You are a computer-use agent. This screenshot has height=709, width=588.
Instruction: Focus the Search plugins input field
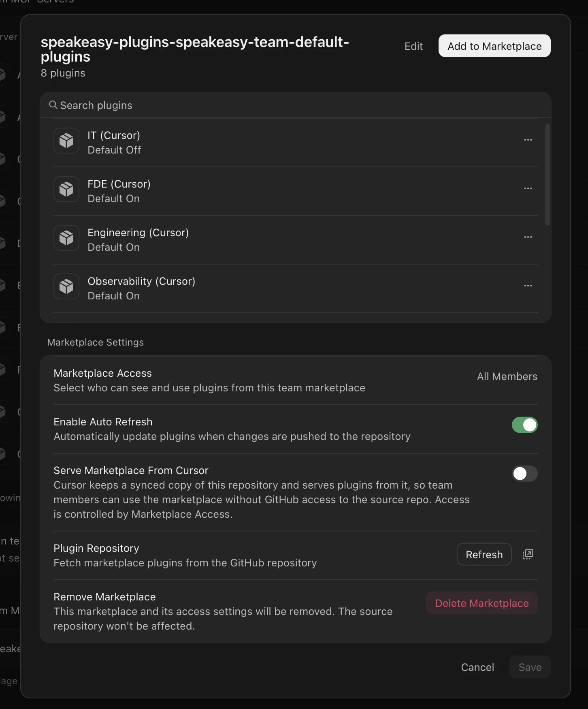point(296,105)
